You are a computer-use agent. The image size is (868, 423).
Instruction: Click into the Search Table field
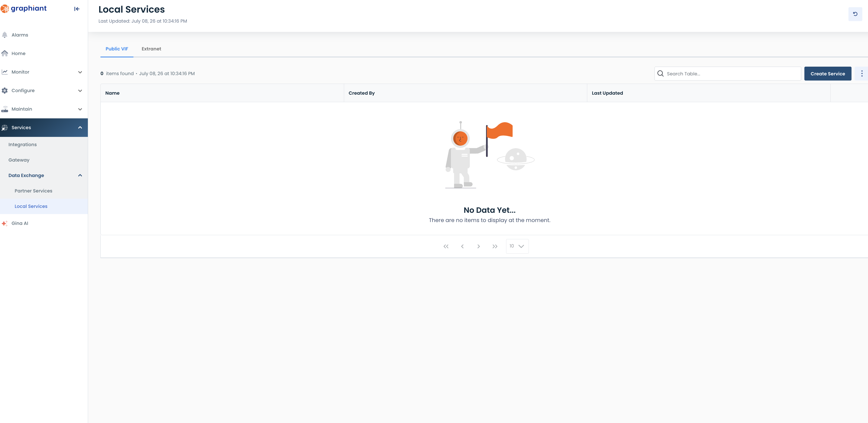click(x=728, y=74)
